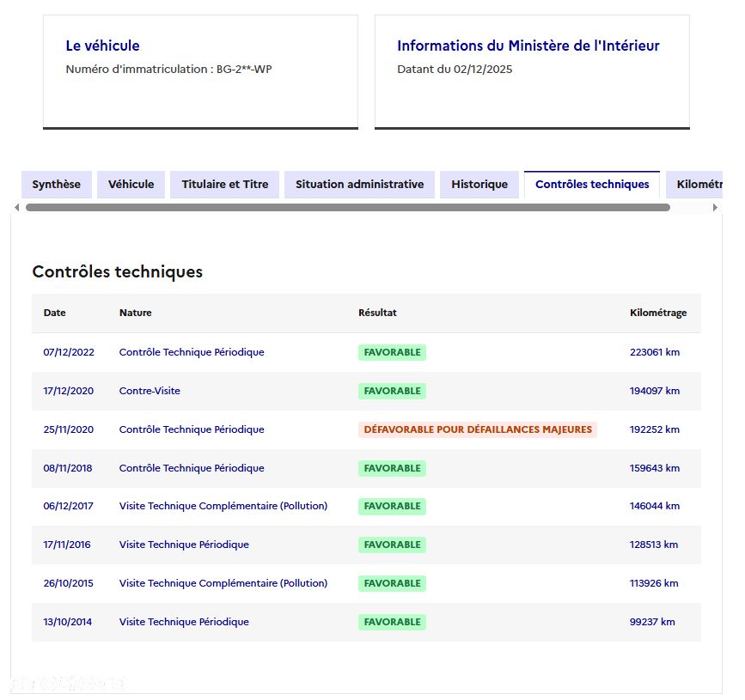Click the 113926 km value
This screenshot has height=700, width=745.
(654, 583)
